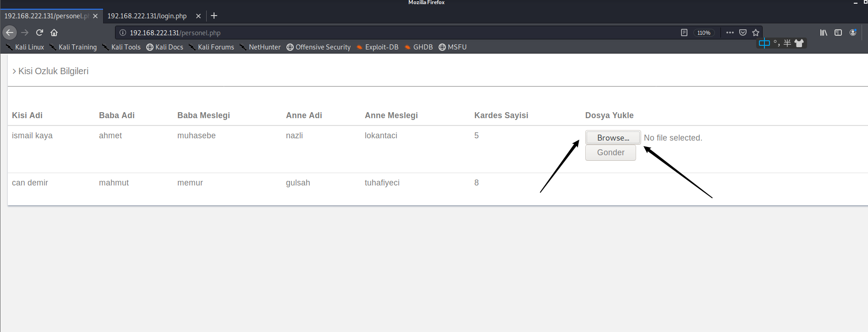Open GHDB bookmark
Image resolution: width=868 pixels, height=332 pixels.
pyautogui.click(x=418, y=47)
